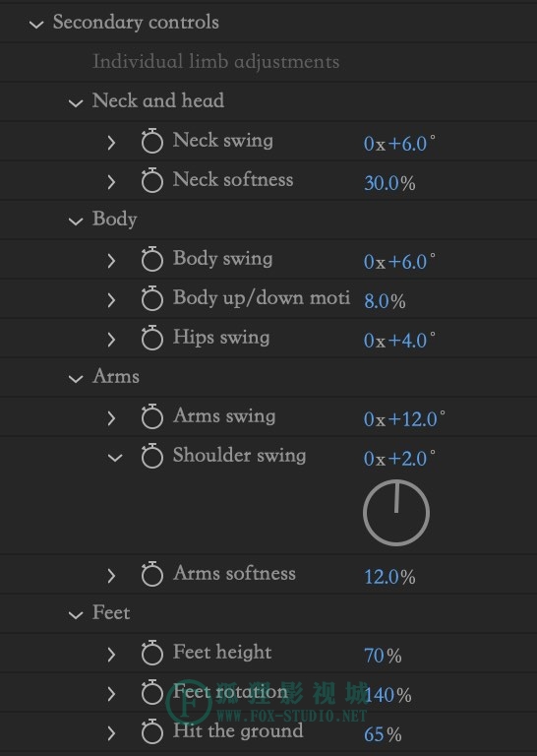Viewport: 537px width, 756px height.
Task: Collapse the Secondary controls group
Action: click(x=36, y=24)
